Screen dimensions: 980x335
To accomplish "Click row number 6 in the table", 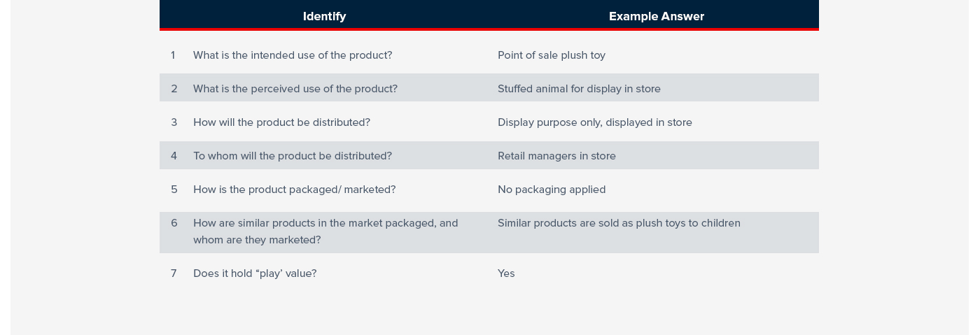I will tap(174, 223).
